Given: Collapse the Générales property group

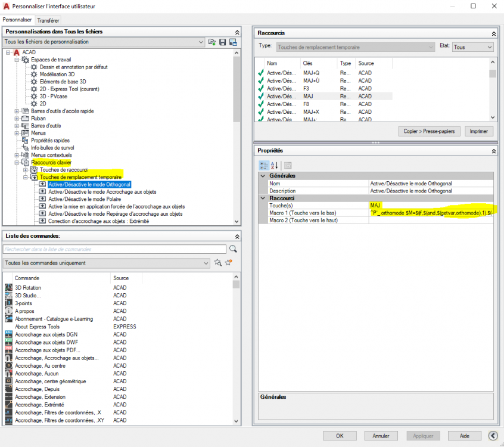Looking at the screenshot, I should [x=263, y=176].
